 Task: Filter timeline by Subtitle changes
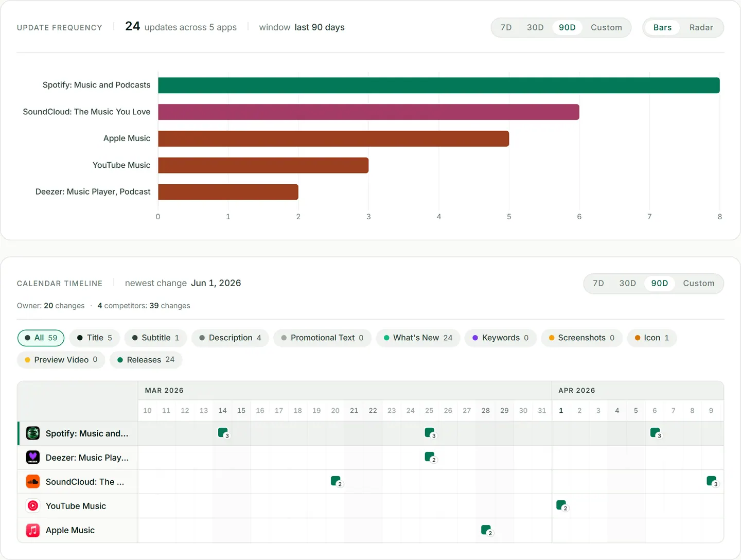[x=155, y=338]
